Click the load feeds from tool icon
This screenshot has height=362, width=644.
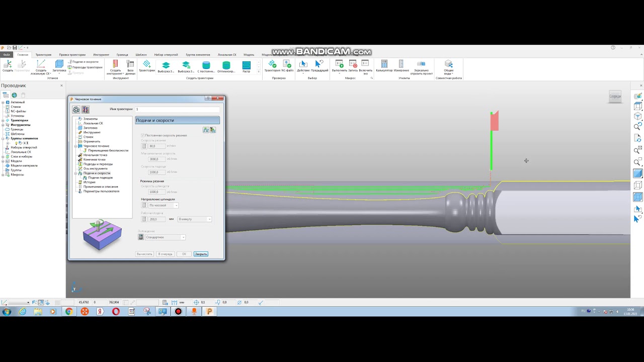206,130
